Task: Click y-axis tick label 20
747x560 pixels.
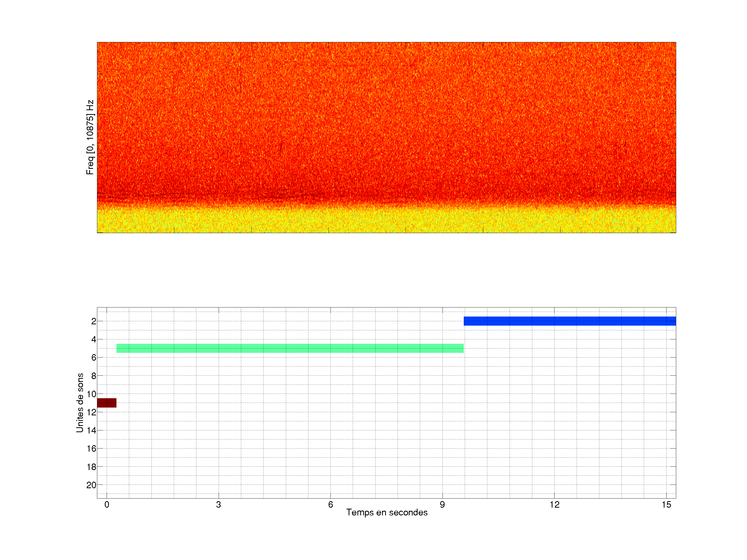Action: click(91, 485)
